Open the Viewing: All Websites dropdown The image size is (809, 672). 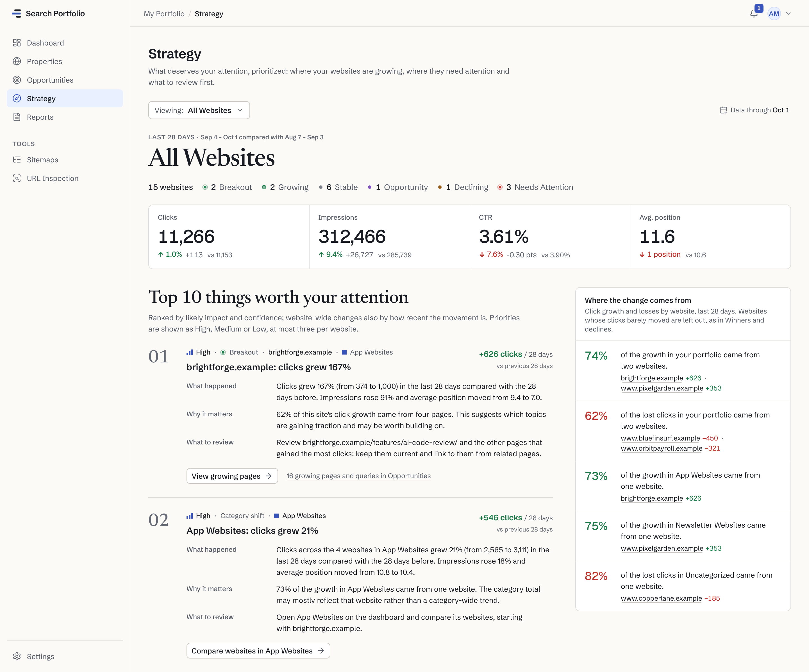tap(199, 110)
